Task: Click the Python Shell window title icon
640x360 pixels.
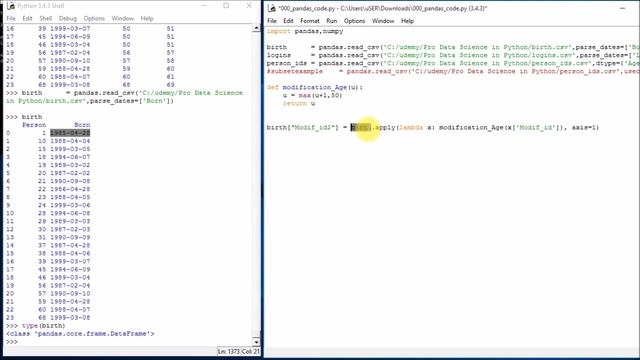Action: [11, 6]
